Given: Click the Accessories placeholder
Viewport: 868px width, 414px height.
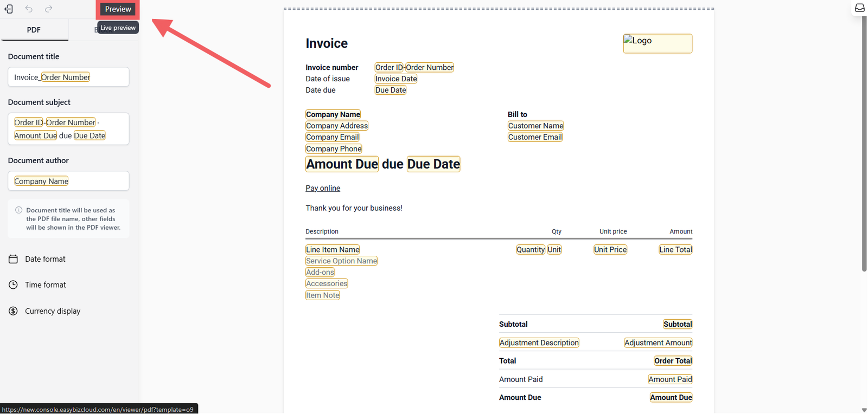Looking at the screenshot, I should click(x=327, y=283).
